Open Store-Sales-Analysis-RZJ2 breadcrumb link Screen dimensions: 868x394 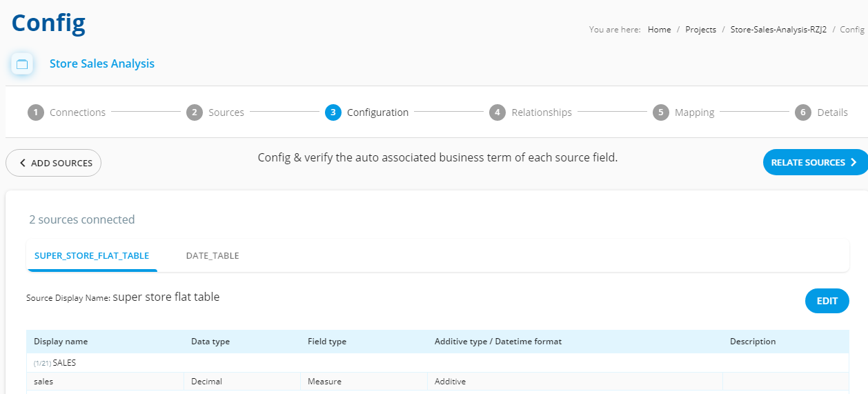(778, 30)
